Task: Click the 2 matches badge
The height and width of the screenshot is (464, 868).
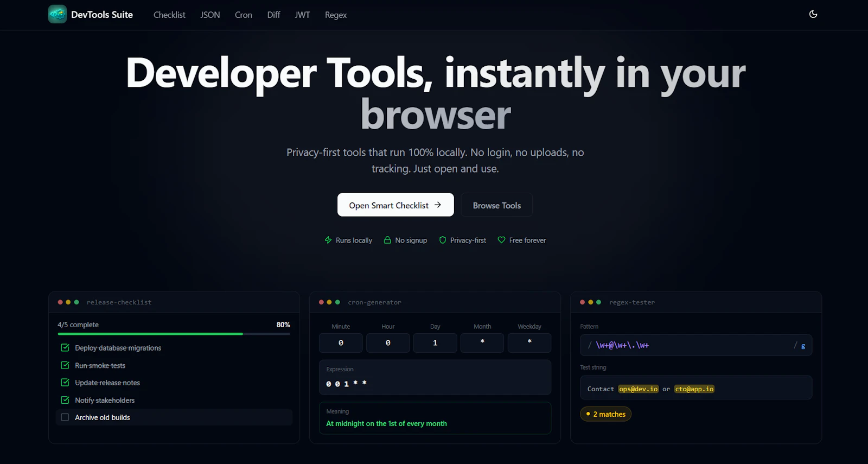Action: click(605, 414)
